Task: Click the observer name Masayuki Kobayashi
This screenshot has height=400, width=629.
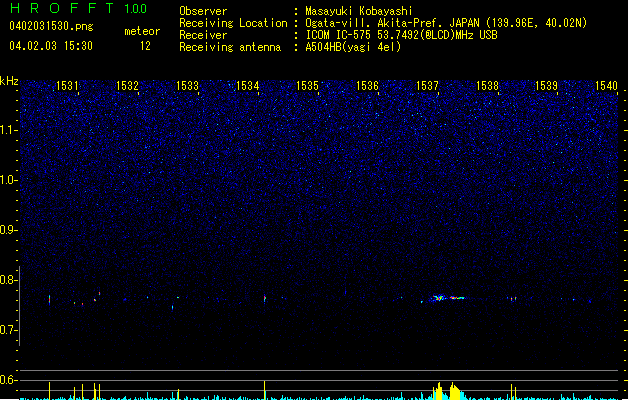Action: 359,11
